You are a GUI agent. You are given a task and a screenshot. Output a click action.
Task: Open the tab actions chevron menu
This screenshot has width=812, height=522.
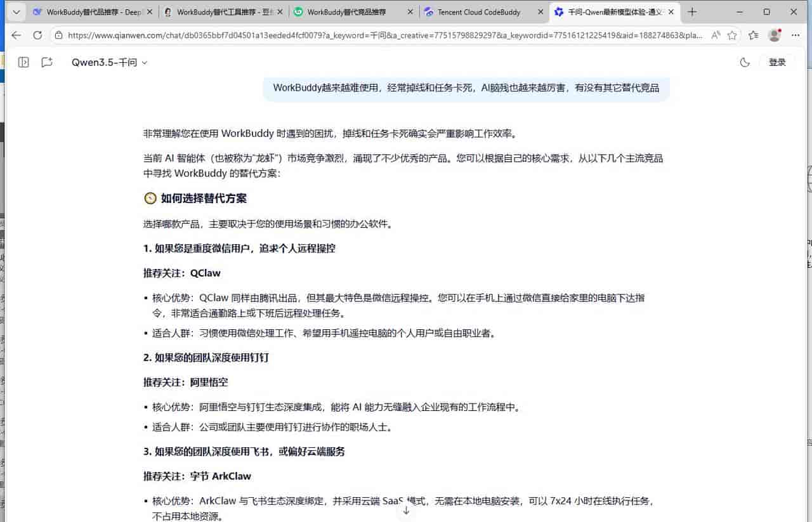(x=16, y=11)
